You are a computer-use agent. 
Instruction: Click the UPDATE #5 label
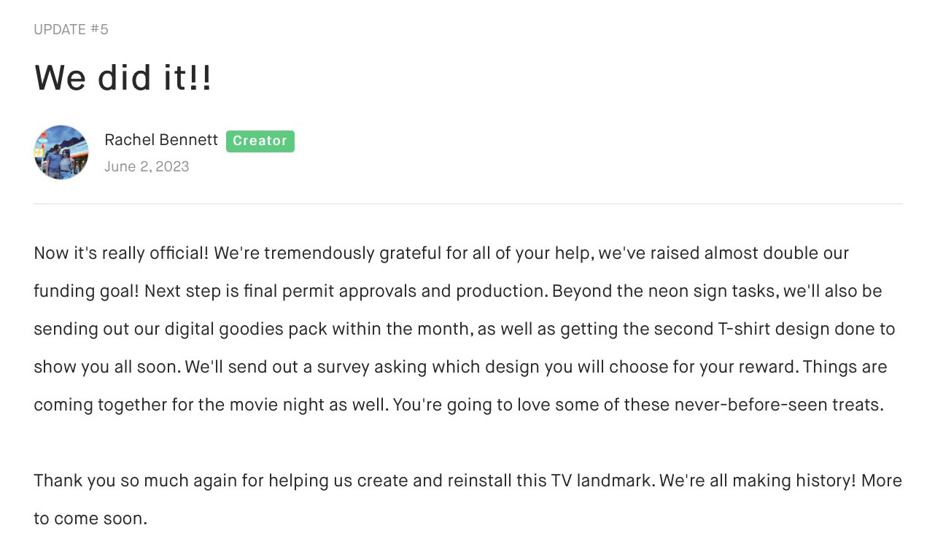click(x=71, y=30)
